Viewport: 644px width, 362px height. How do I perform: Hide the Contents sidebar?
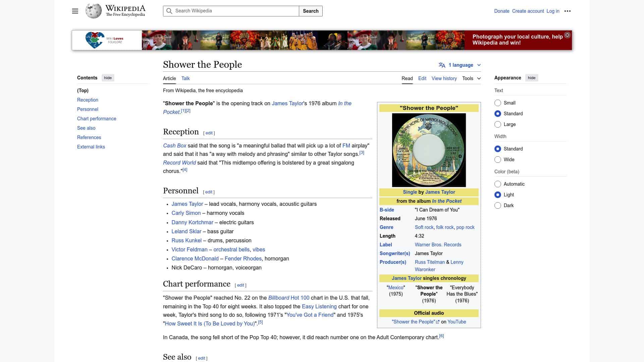108,78
